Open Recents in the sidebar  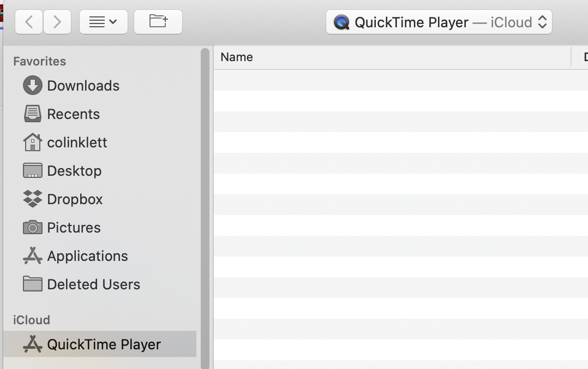point(74,114)
